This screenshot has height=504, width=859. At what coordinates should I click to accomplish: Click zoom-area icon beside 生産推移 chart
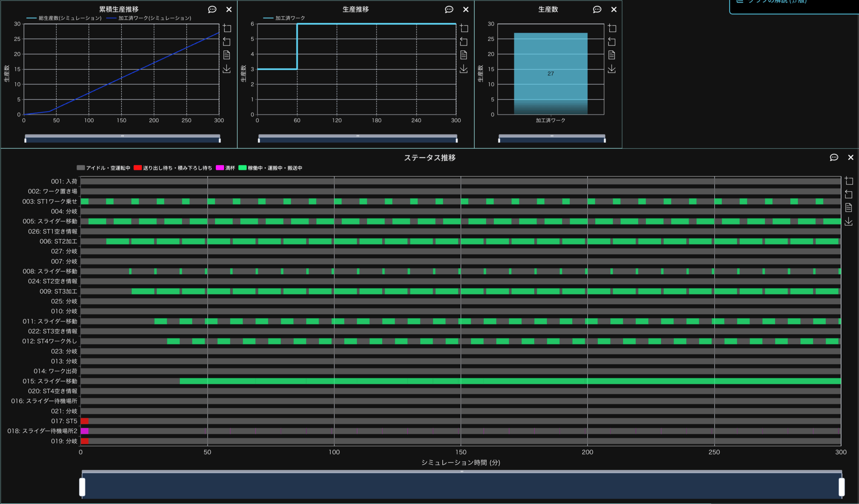464,28
